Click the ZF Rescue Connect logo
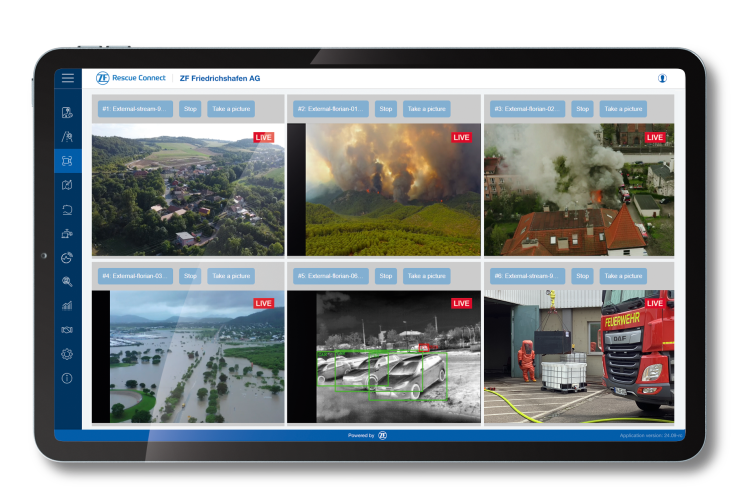748x499 pixels. tap(131, 78)
